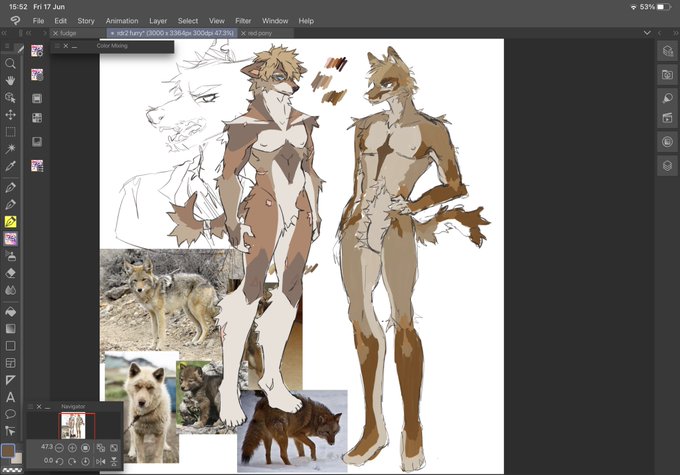Open the clapperboard animation panel on right
The width and height of the screenshot is (680, 475).
click(x=667, y=118)
